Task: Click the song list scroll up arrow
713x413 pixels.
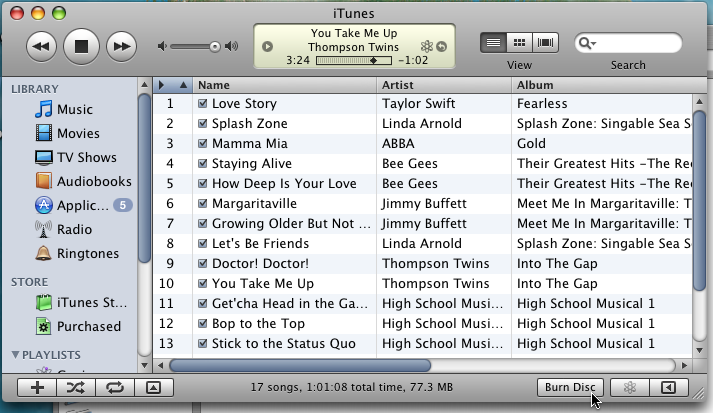Action: [699, 102]
